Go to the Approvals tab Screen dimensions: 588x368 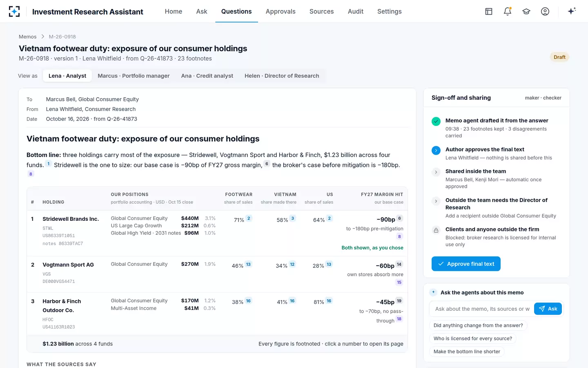[281, 11]
